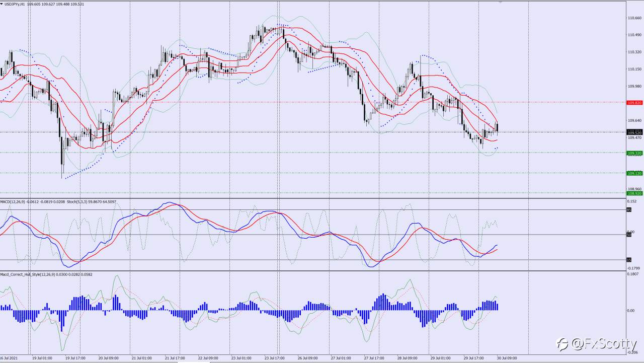
Task: Click the 30 Jul 09:00 time label
Action: pos(507,358)
